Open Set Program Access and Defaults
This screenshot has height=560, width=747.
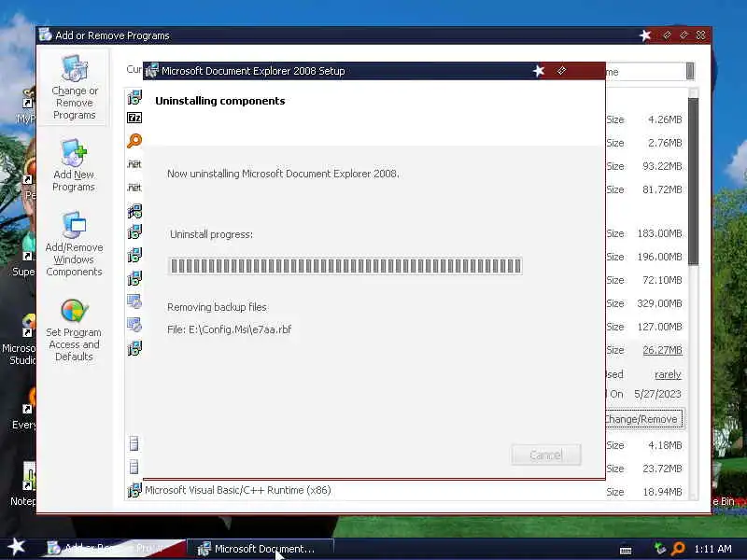click(x=74, y=330)
